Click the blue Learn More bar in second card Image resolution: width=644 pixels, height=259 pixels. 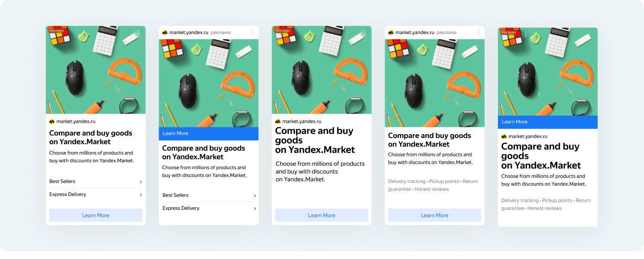pyautogui.click(x=209, y=134)
